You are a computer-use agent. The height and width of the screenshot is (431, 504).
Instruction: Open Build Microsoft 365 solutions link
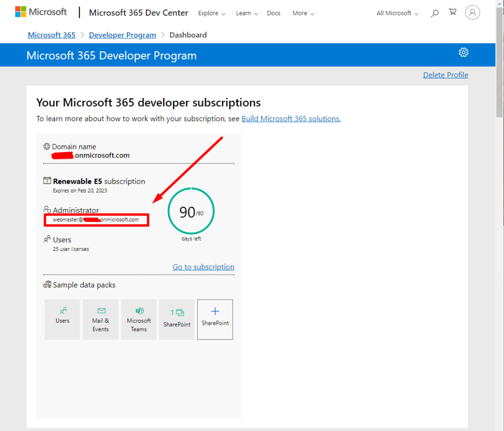291,119
